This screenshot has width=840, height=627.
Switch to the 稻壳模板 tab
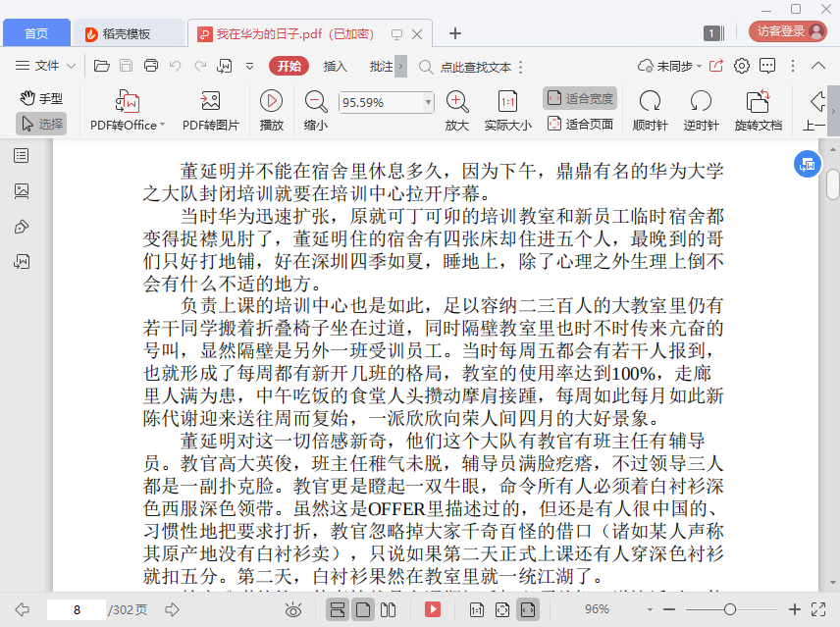(x=127, y=33)
